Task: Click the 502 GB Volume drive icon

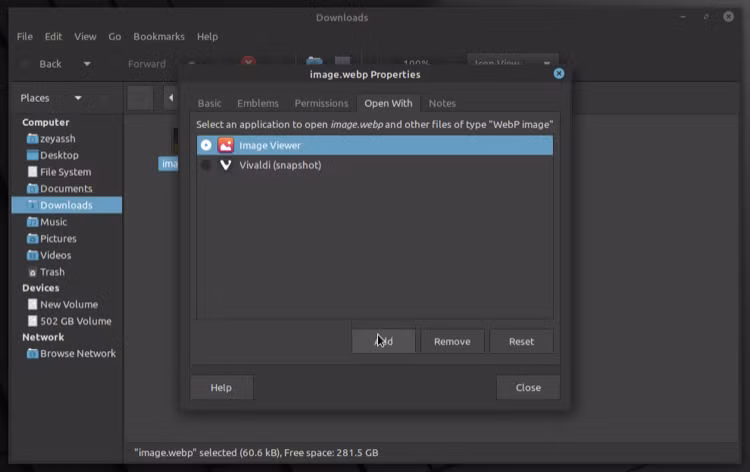Action: click(33, 321)
